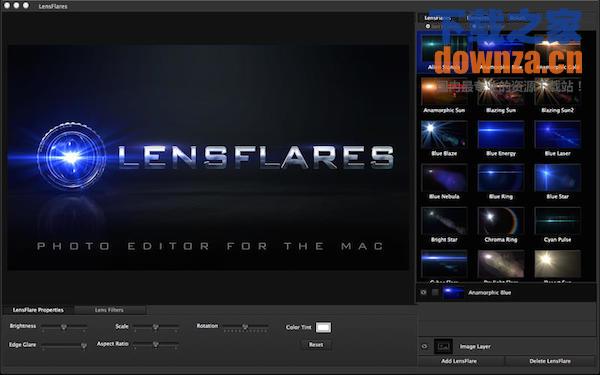Click the Edge Glare slider handle
The height and width of the screenshot is (375, 600).
(x=83, y=345)
